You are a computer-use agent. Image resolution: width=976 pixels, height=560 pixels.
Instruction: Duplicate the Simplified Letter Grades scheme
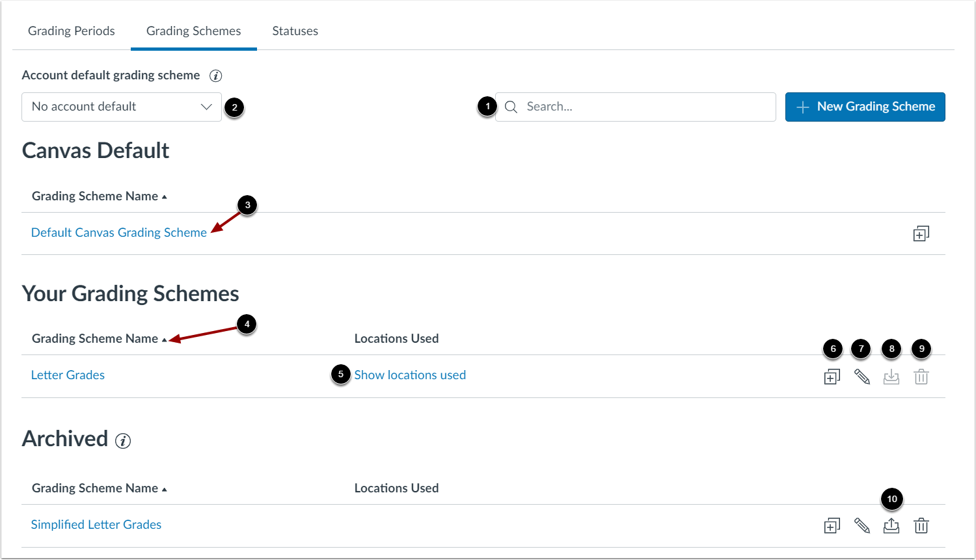pyautogui.click(x=832, y=526)
